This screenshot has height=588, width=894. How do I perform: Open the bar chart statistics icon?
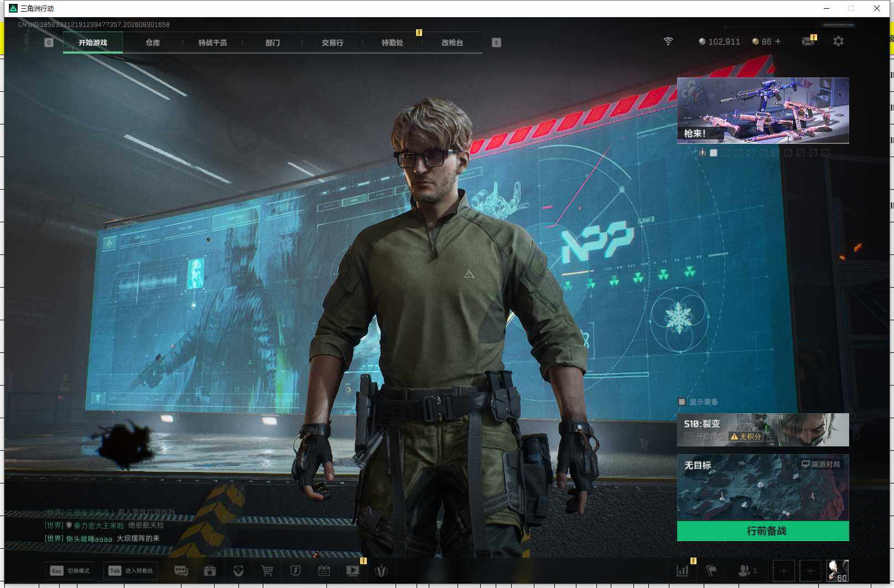pyautogui.click(x=683, y=571)
